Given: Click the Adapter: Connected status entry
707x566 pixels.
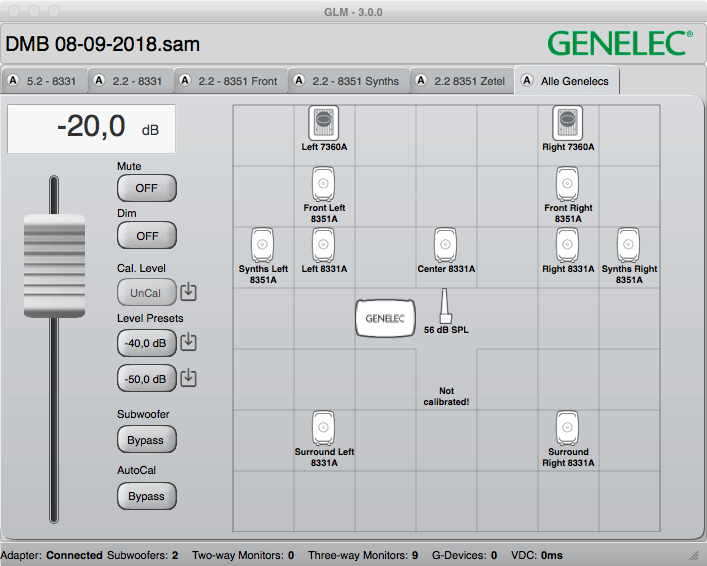Looking at the screenshot, I should 51,555.
